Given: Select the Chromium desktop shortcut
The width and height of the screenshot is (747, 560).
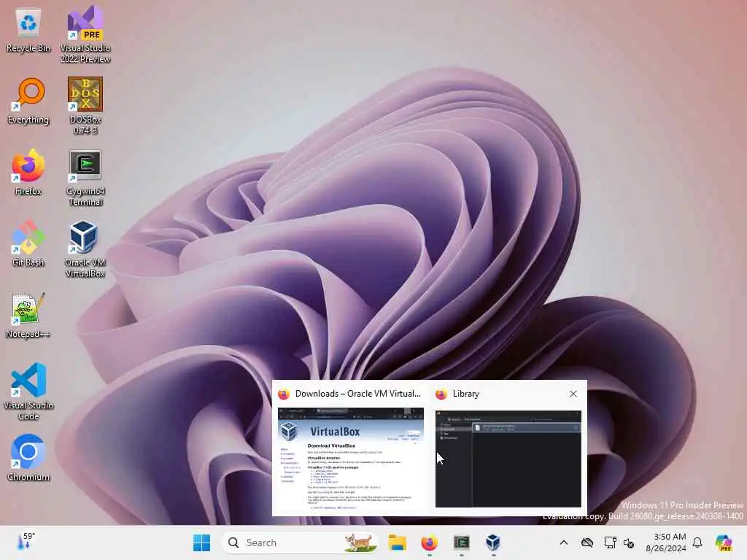Looking at the screenshot, I should (28, 458).
